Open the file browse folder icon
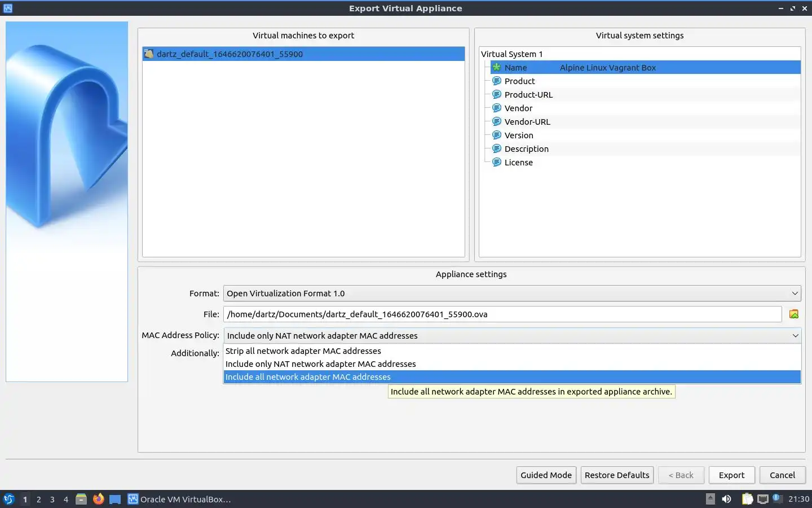 [x=794, y=314]
